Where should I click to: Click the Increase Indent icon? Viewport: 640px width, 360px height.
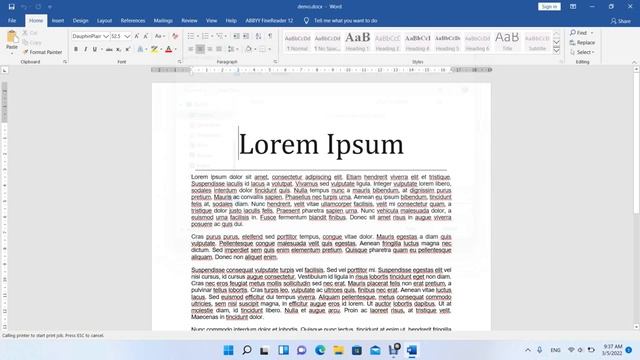point(246,36)
